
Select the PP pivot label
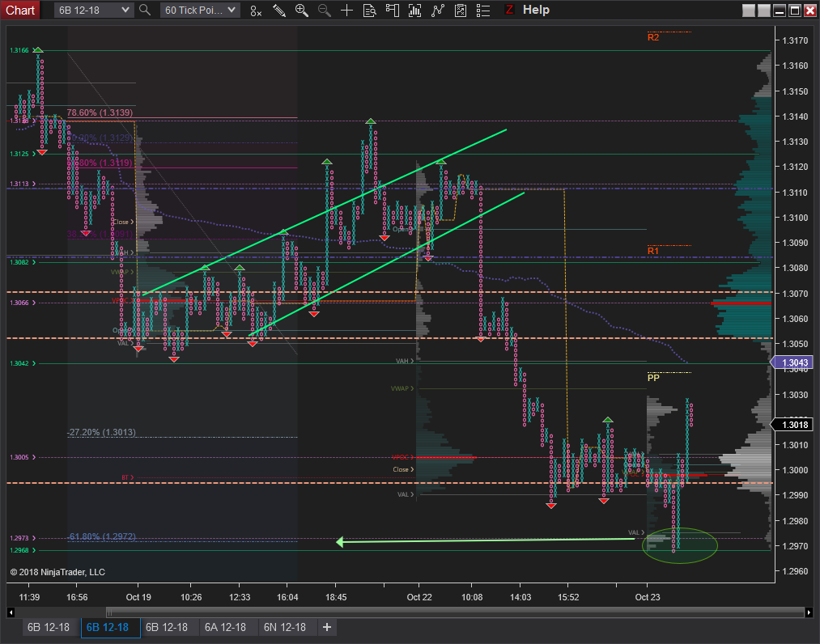653,377
